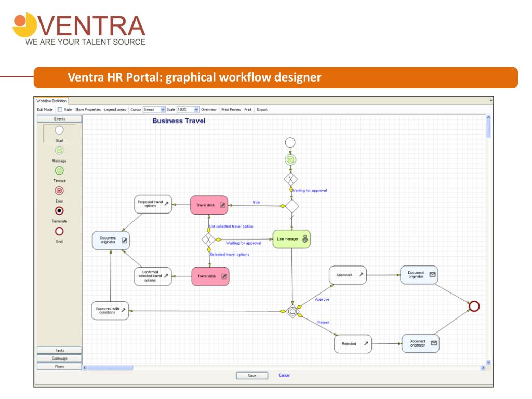532x399 pixels.
Task: Choose the Timeout event icon in palette
Action: point(59,170)
